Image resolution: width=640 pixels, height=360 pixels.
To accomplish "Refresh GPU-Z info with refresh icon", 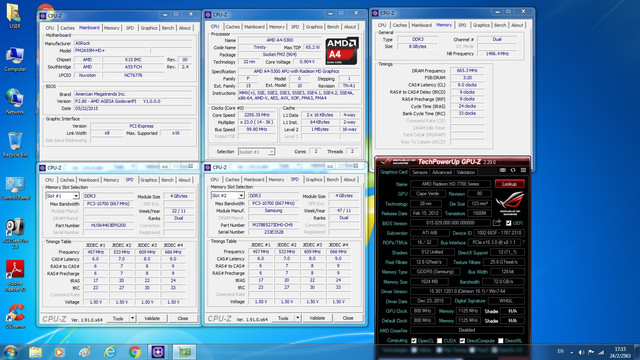I will pos(513,170).
